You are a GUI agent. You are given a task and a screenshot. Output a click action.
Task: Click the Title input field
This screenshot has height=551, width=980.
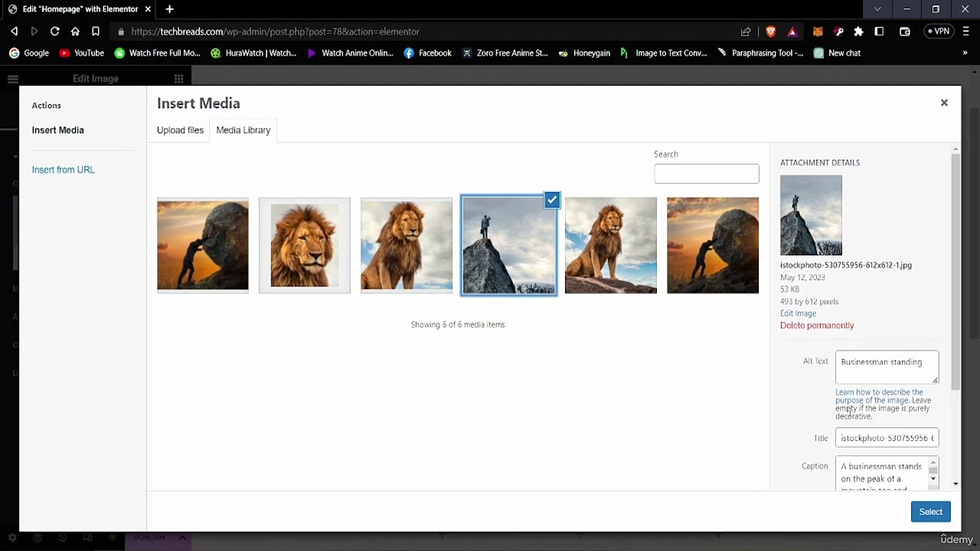tap(887, 438)
